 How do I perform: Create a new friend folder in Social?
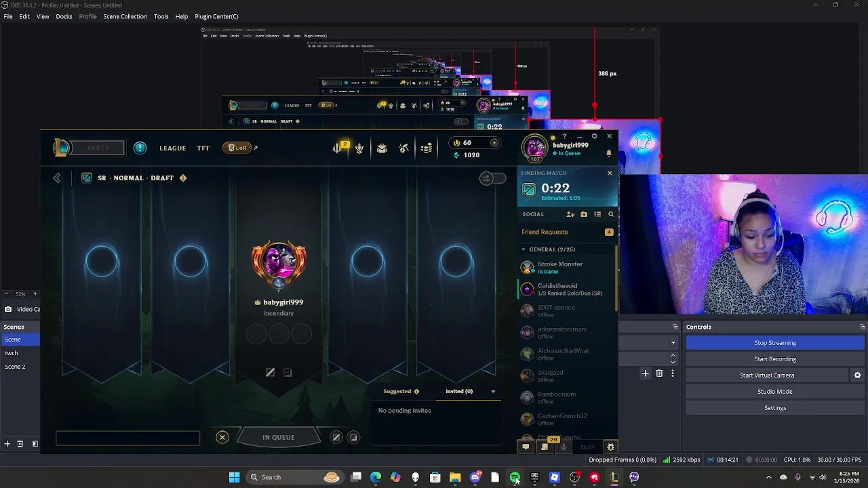(584, 214)
